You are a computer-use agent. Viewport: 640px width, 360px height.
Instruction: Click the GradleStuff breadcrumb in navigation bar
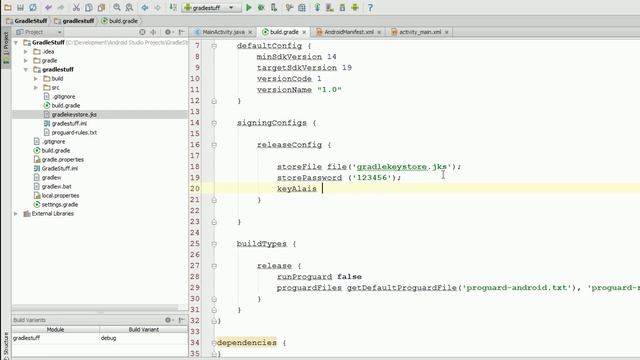tap(27, 21)
